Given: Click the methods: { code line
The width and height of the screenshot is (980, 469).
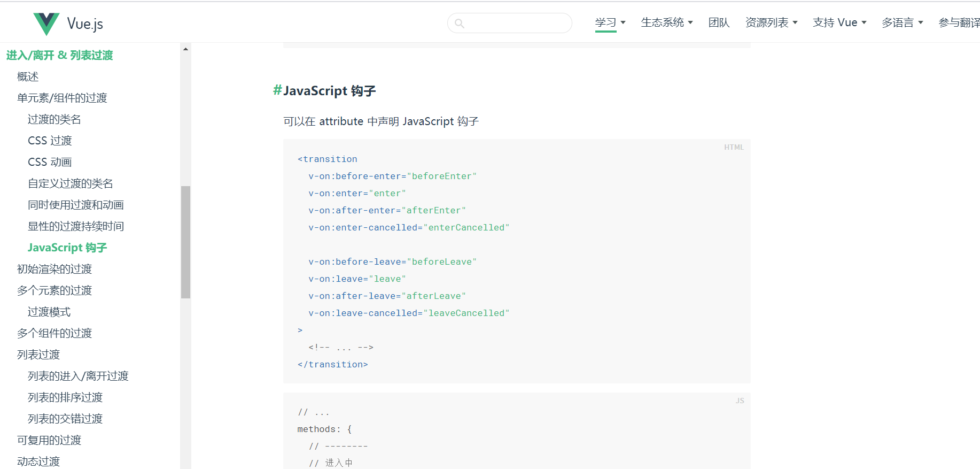Looking at the screenshot, I should (x=324, y=429).
